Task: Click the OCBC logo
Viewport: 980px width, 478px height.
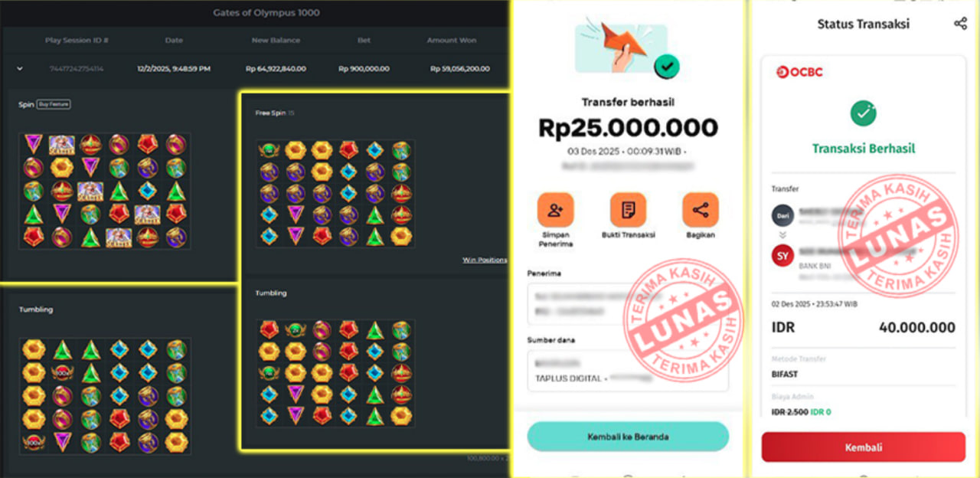Action: 799,72
